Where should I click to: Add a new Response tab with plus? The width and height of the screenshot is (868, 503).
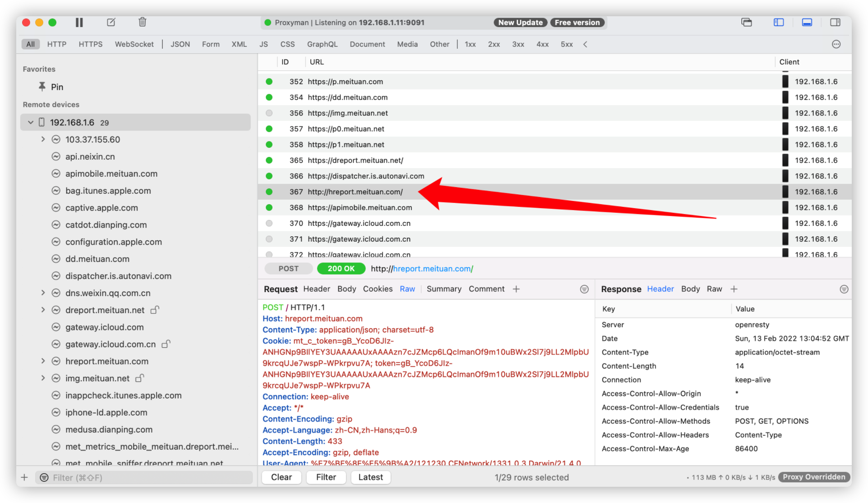coord(734,289)
